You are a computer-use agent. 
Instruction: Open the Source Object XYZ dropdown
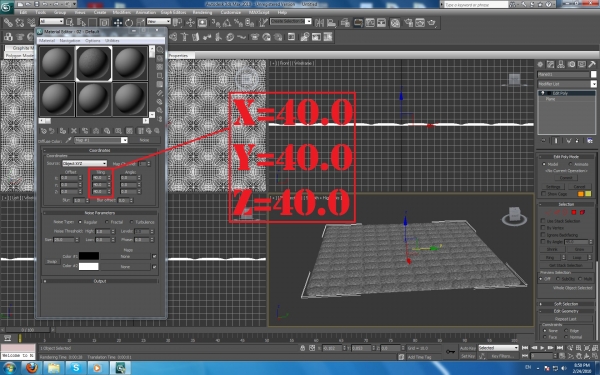click(85, 163)
